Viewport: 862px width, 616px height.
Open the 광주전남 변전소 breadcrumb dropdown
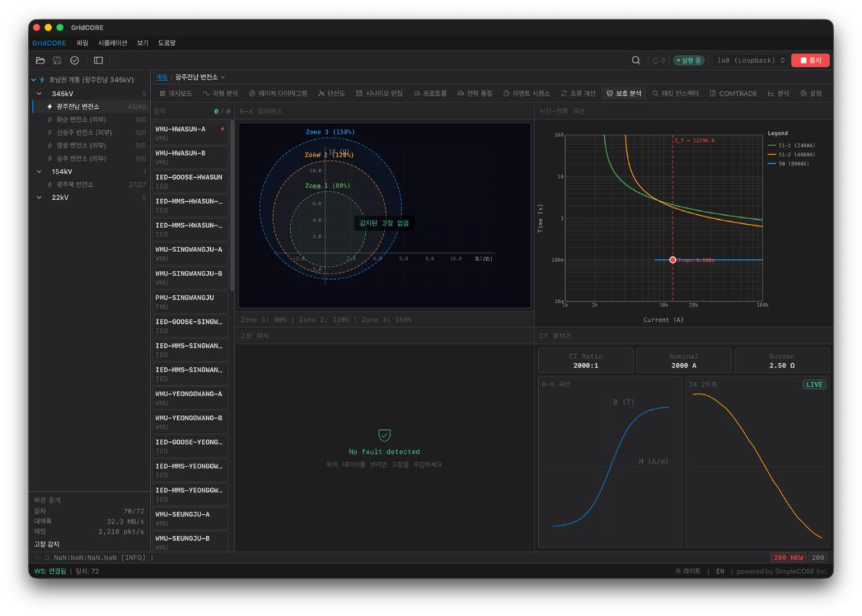click(200, 77)
